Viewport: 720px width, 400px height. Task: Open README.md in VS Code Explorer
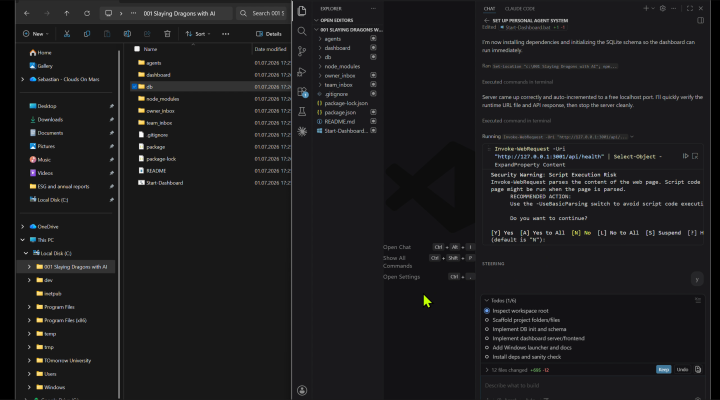339,122
